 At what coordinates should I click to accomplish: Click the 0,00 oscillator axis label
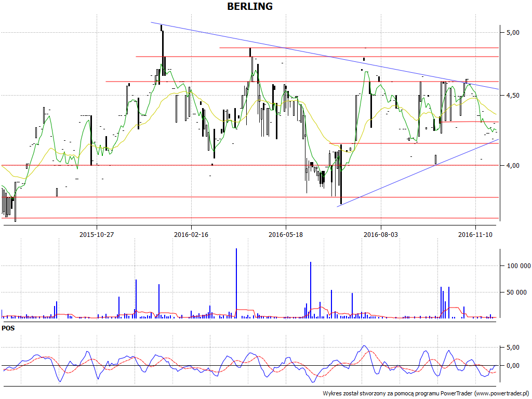point(513,366)
